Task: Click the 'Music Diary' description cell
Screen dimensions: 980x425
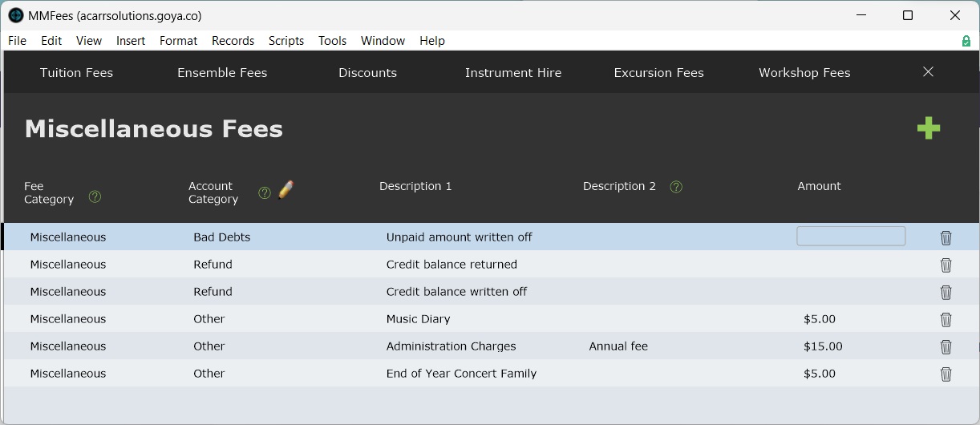Action: coord(419,319)
